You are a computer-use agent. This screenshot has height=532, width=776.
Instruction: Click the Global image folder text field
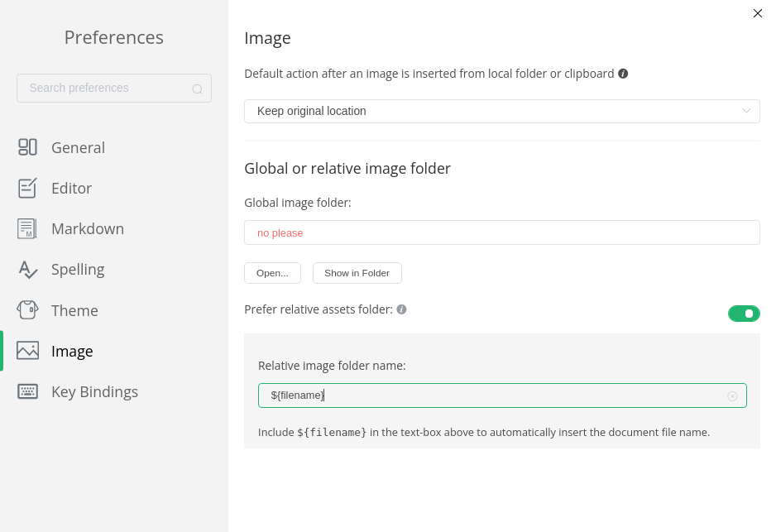point(502,232)
